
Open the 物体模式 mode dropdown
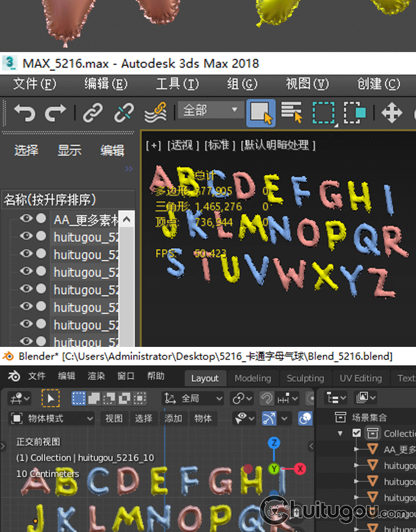(x=53, y=418)
